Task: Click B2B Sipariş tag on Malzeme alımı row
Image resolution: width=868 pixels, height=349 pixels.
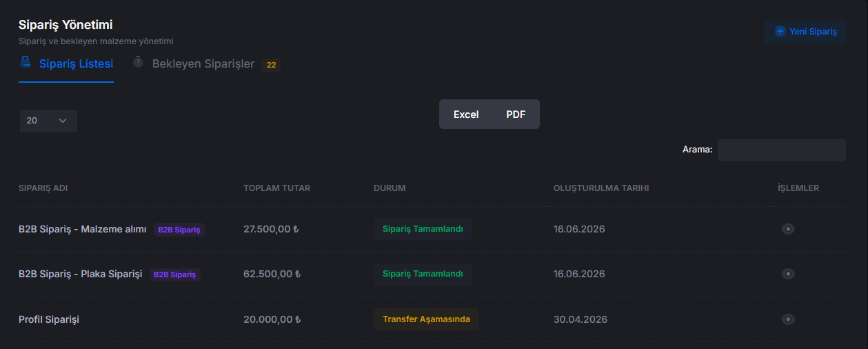Action: (179, 230)
